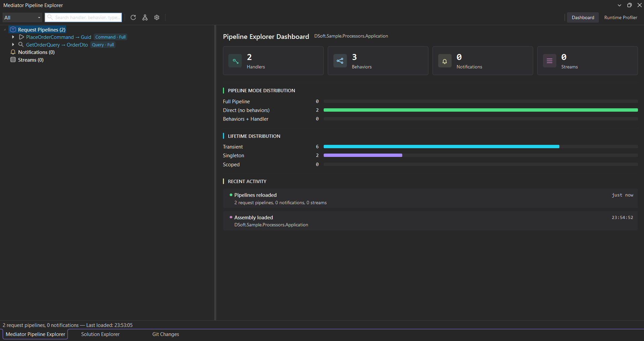This screenshot has width=644, height=341.
Task: Click the PIPELINE MODE DISTRIBUTION heading
Action: 261,91
